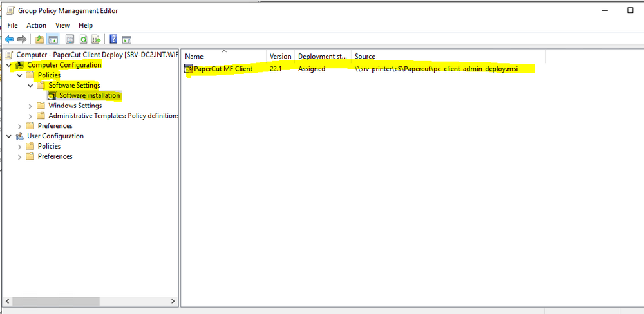Refresh the view using the toolbar icon

83,39
